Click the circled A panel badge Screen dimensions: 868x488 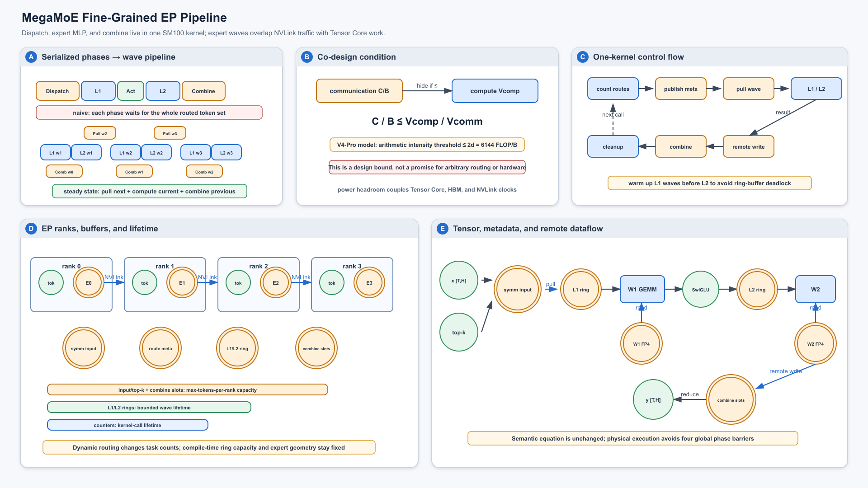click(31, 57)
